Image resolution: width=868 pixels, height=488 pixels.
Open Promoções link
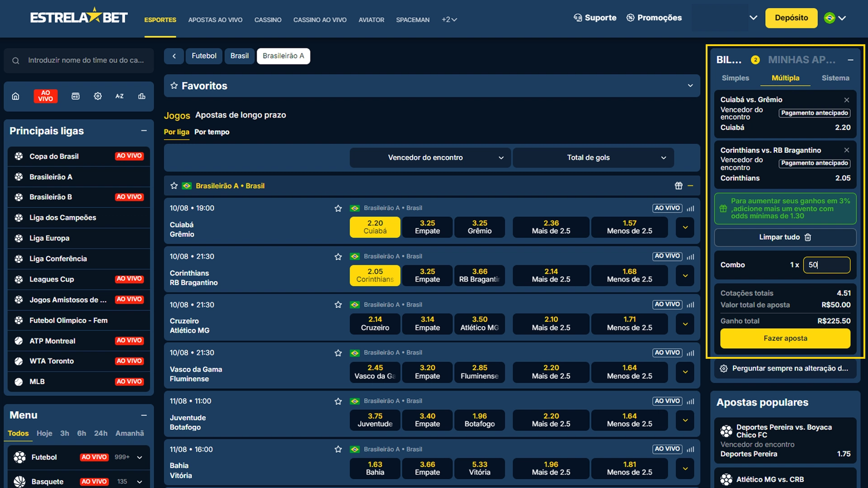(654, 18)
